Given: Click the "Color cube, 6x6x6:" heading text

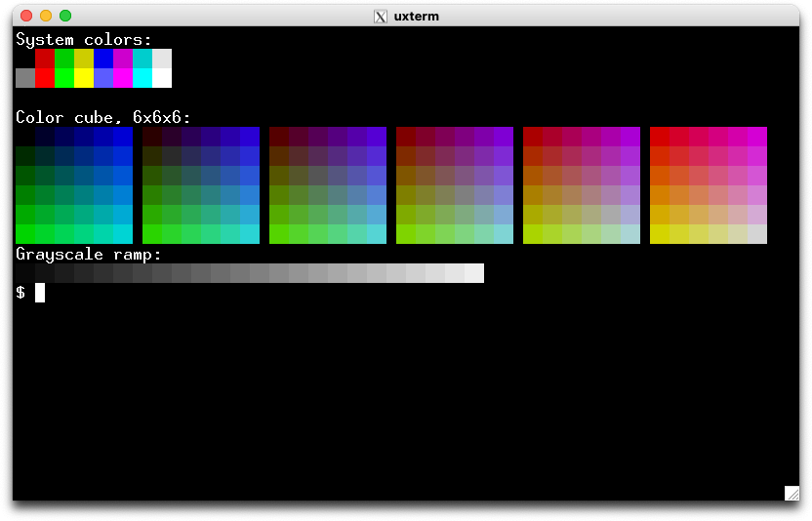Looking at the screenshot, I should [x=103, y=117].
